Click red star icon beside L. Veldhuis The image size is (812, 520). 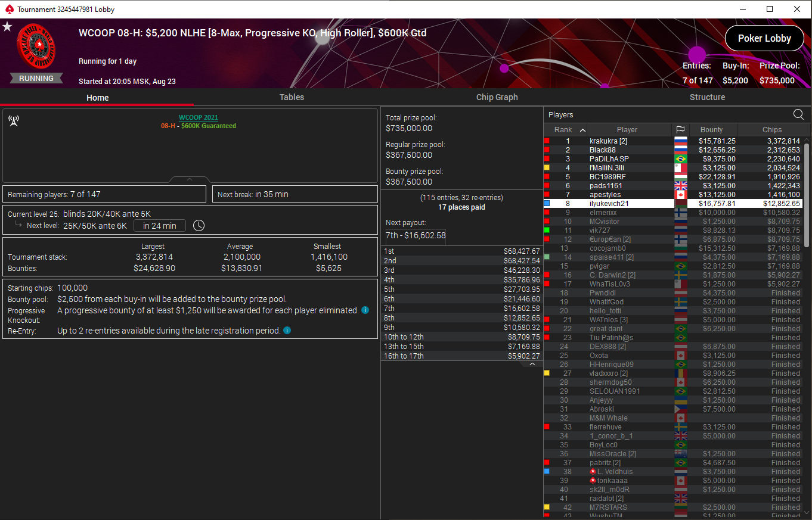point(593,472)
